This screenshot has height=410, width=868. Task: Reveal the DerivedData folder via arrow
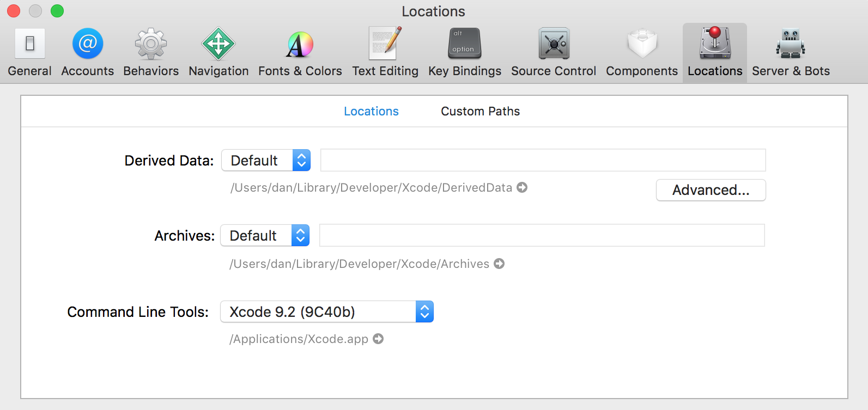[522, 188]
